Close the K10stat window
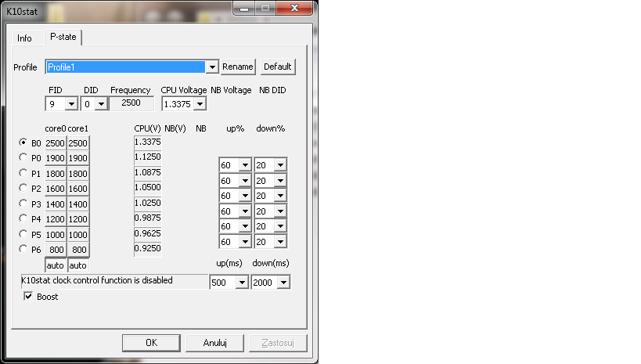 [x=294, y=8]
